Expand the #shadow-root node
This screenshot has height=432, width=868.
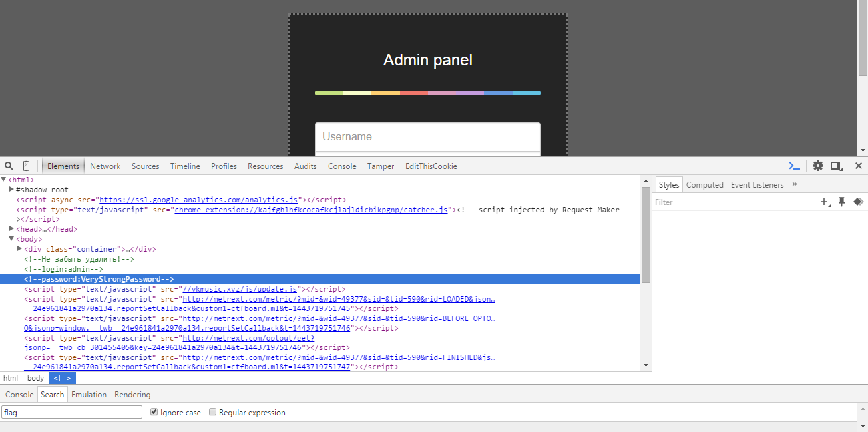11,190
